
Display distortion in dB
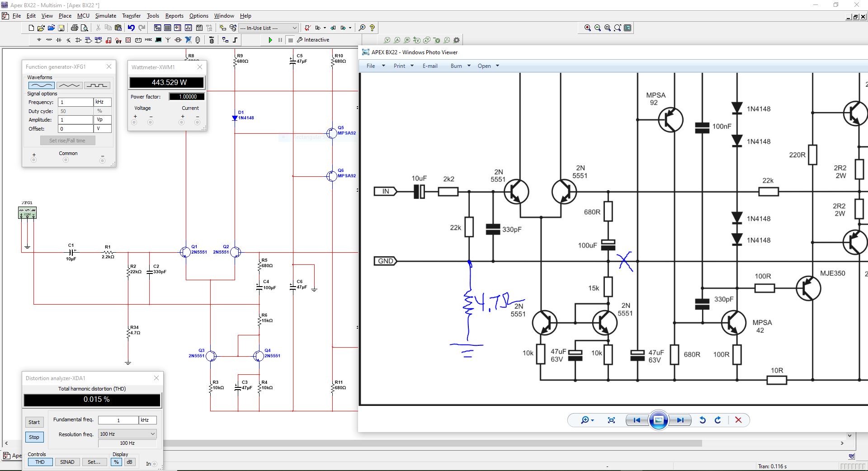pyautogui.click(x=129, y=462)
